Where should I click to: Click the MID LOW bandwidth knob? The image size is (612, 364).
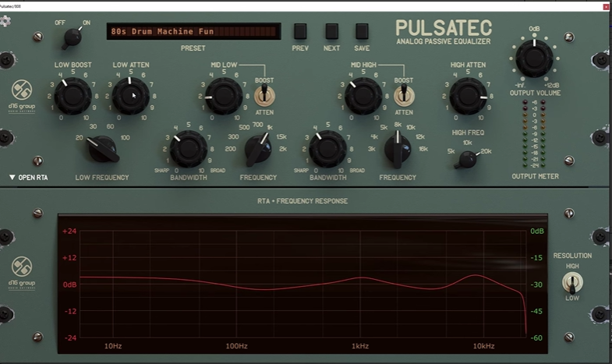pyautogui.click(x=188, y=149)
